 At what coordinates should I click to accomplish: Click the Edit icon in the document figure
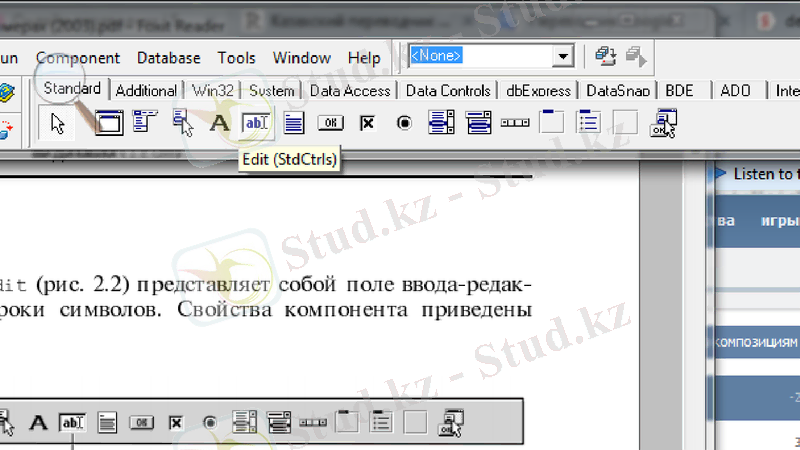[72, 422]
